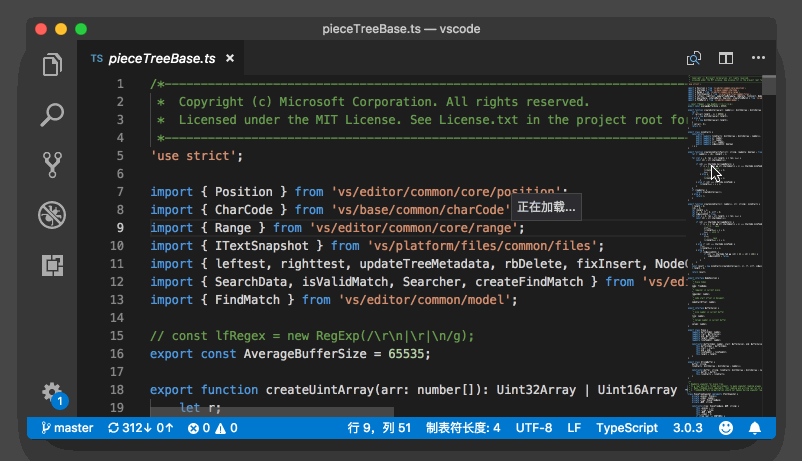Click the feedback smiley icon
This screenshot has height=461, width=802.
tap(726, 428)
